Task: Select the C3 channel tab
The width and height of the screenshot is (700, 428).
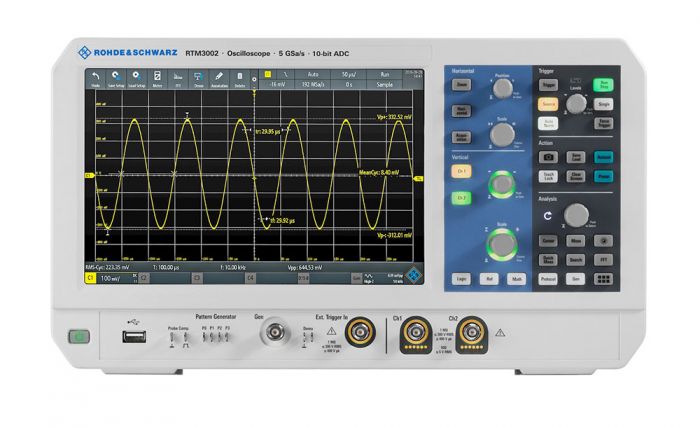Action: click(196, 279)
